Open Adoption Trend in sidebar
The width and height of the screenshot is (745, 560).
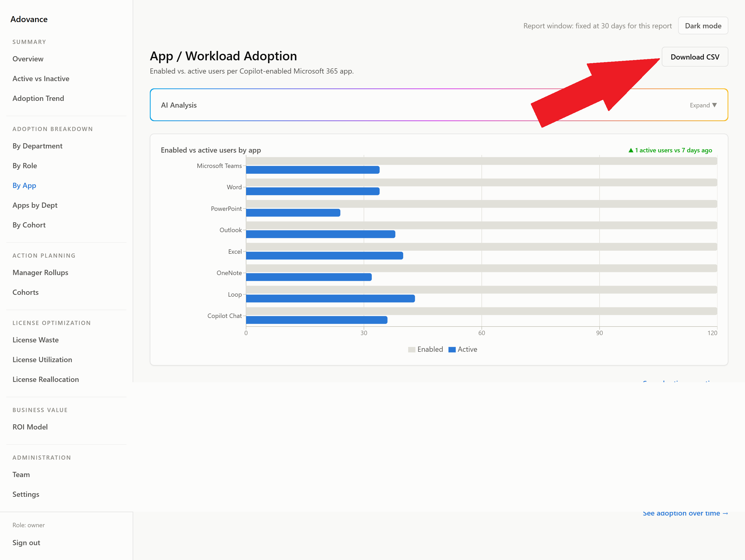coord(38,98)
